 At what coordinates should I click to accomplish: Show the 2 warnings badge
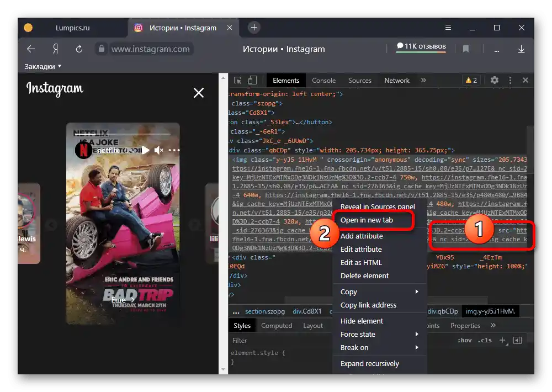[x=471, y=80]
